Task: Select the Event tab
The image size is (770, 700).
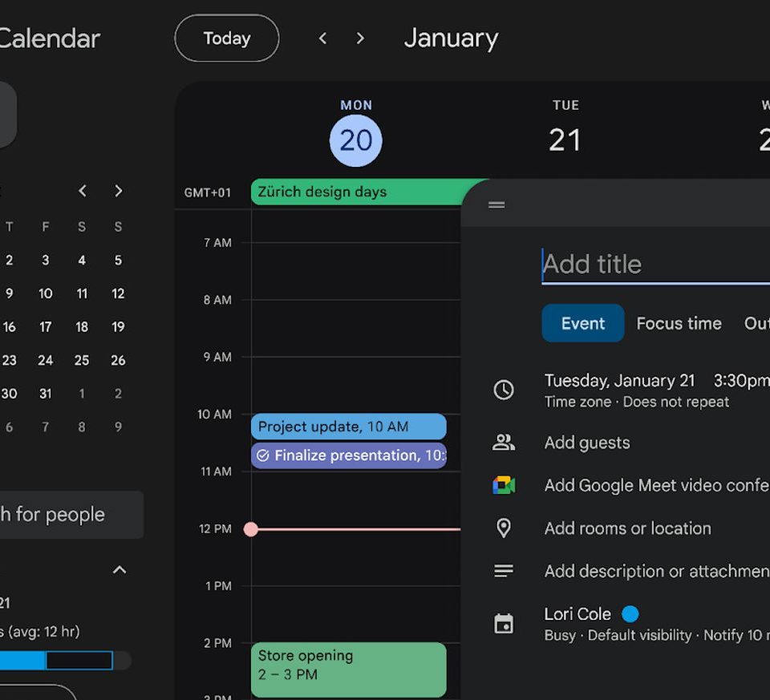Action: point(582,323)
